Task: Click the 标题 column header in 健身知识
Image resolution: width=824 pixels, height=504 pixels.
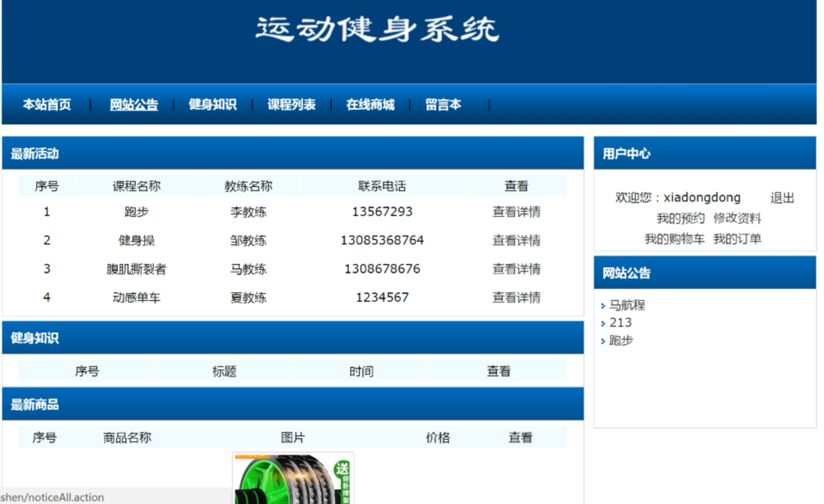Action: coord(224,371)
